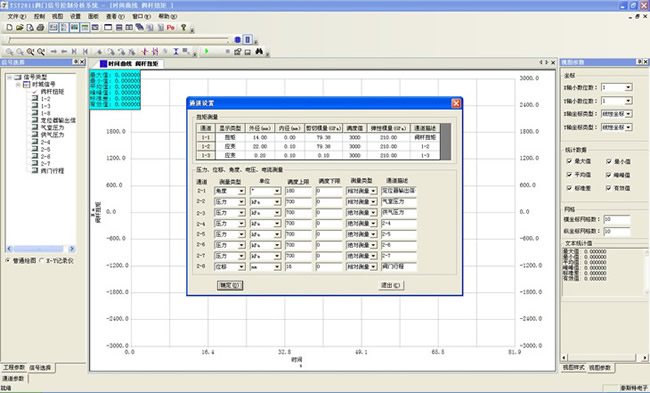Click the printer icon in the toolbar
This screenshot has width=650, height=393.
[x=40, y=27]
